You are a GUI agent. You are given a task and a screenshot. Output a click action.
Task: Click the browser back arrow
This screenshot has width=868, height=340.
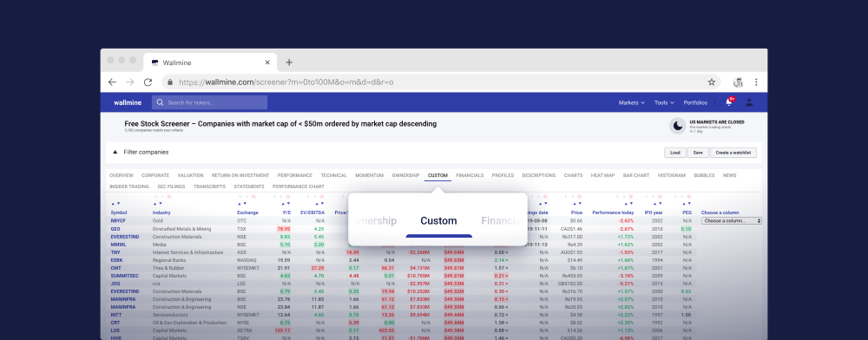(112, 82)
